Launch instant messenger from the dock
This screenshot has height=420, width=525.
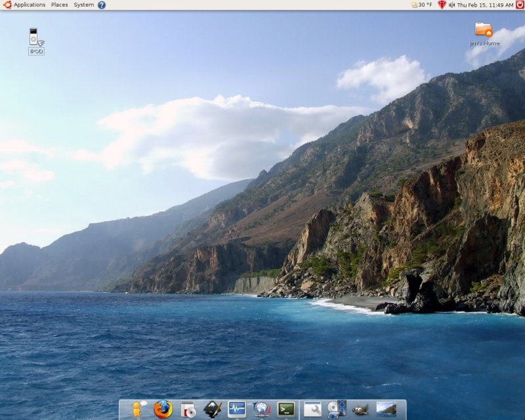coord(138,409)
